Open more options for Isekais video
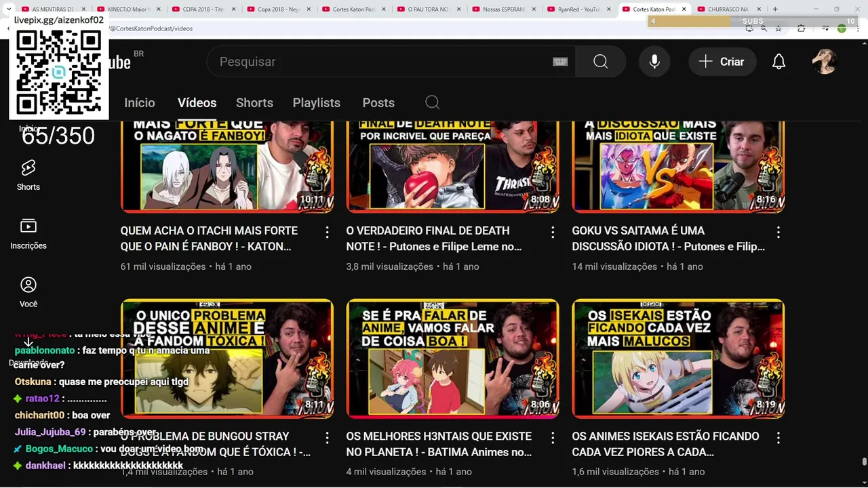The width and height of the screenshot is (868, 488). tap(778, 438)
